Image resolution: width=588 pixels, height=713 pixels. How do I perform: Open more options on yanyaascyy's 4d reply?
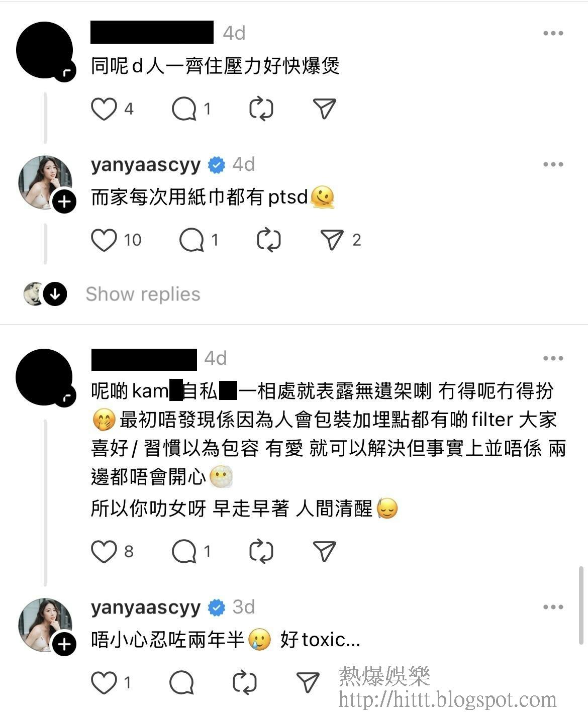tap(553, 164)
